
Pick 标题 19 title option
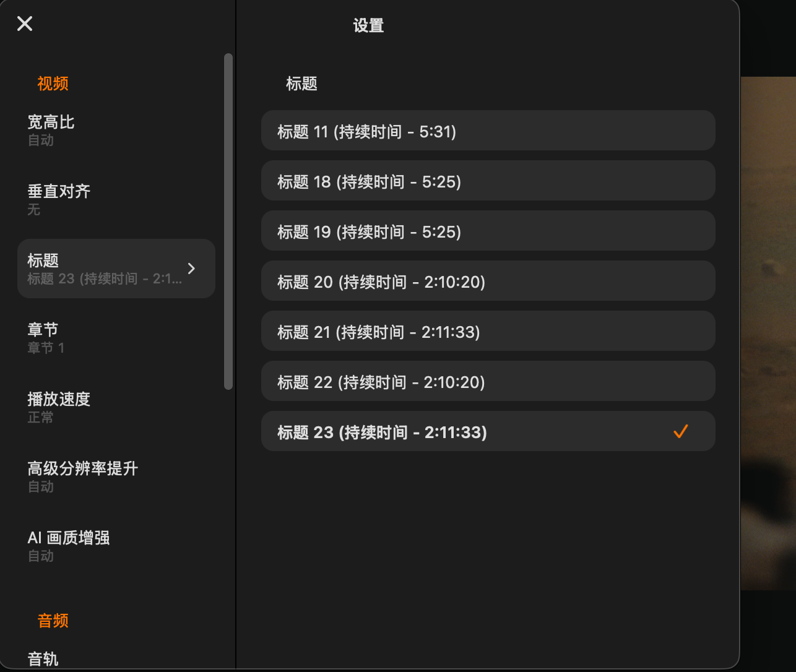[x=488, y=231]
